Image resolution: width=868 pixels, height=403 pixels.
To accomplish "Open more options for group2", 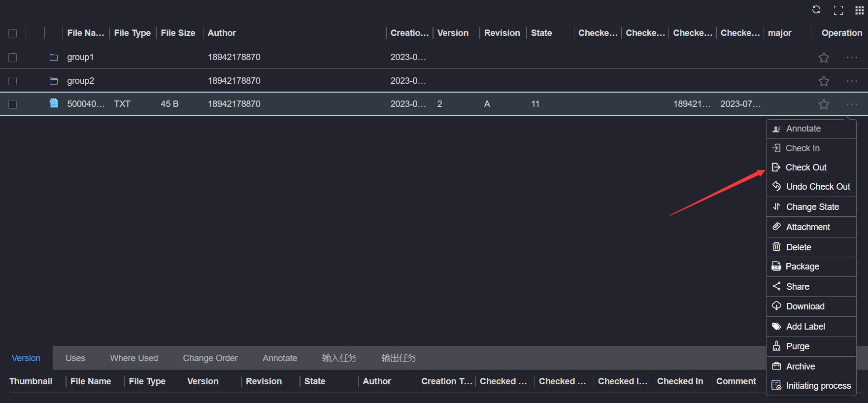I will click(x=852, y=81).
